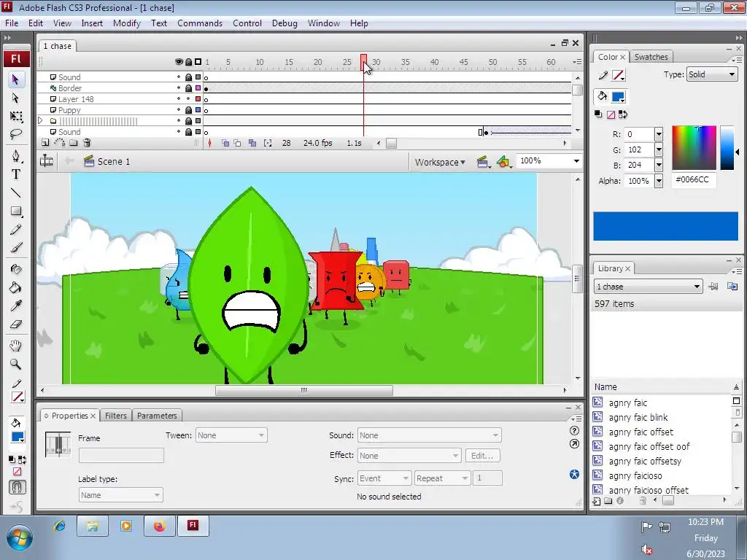This screenshot has width=747, height=560.
Task: Select the Paint Bucket tool
Action: [16, 287]
